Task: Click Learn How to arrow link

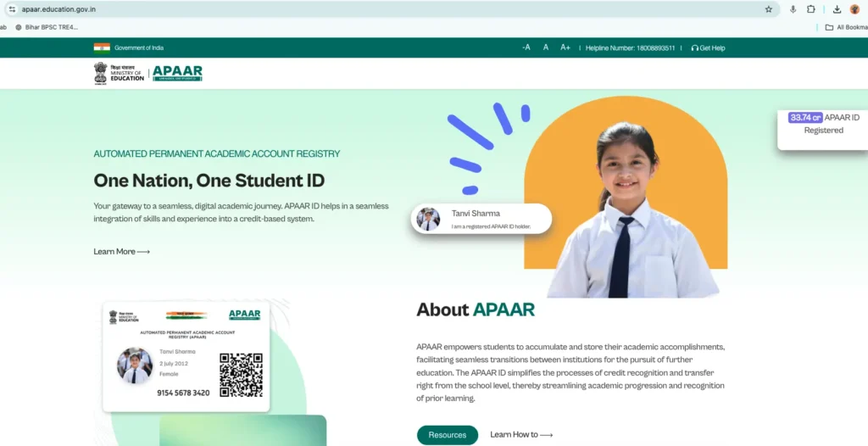Action: tap(521, 435)
